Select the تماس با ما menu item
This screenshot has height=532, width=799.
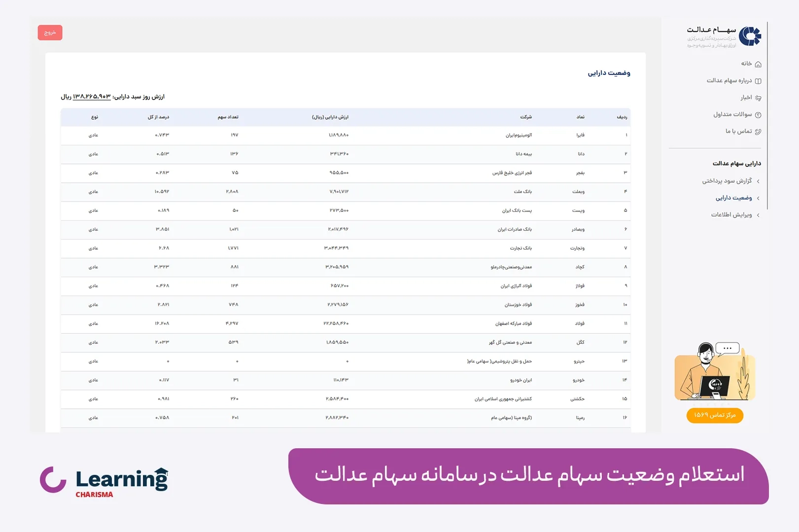click(738, 131)
